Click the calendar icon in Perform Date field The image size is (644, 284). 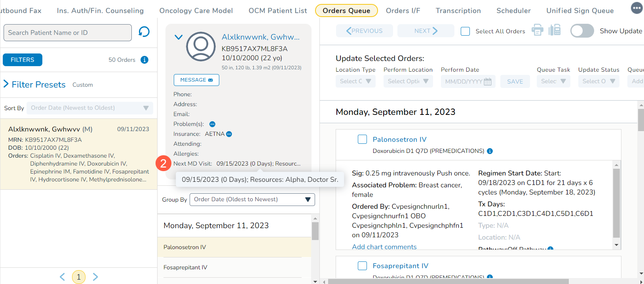[x=488, y=82]
